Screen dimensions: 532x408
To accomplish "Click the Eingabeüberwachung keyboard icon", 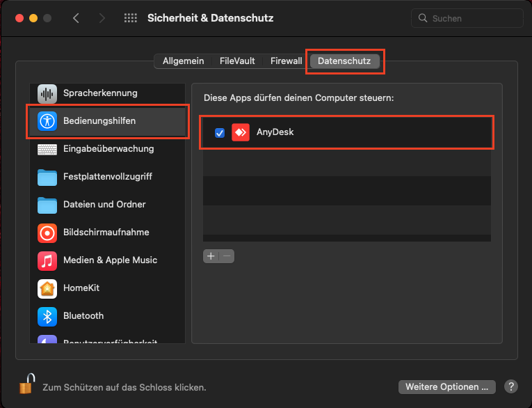I will pos(47,149).
